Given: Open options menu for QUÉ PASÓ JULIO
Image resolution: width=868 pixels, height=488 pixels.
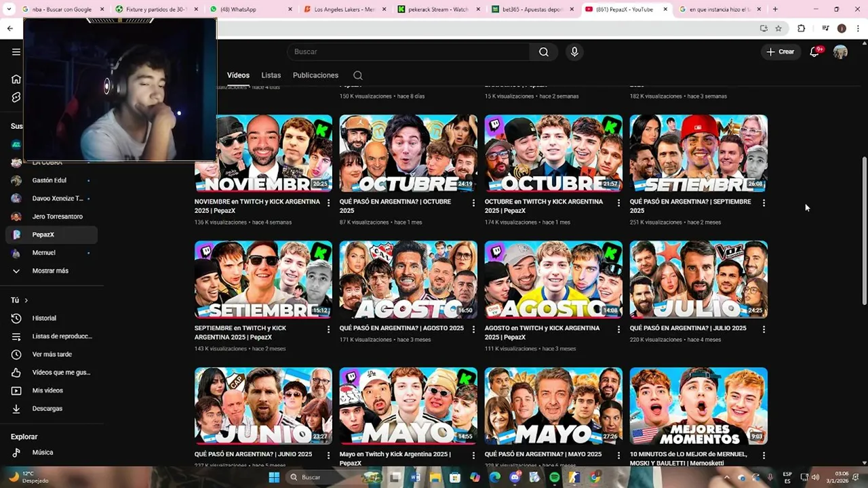Looking at the screenshot, I should (x=764, y=329).
